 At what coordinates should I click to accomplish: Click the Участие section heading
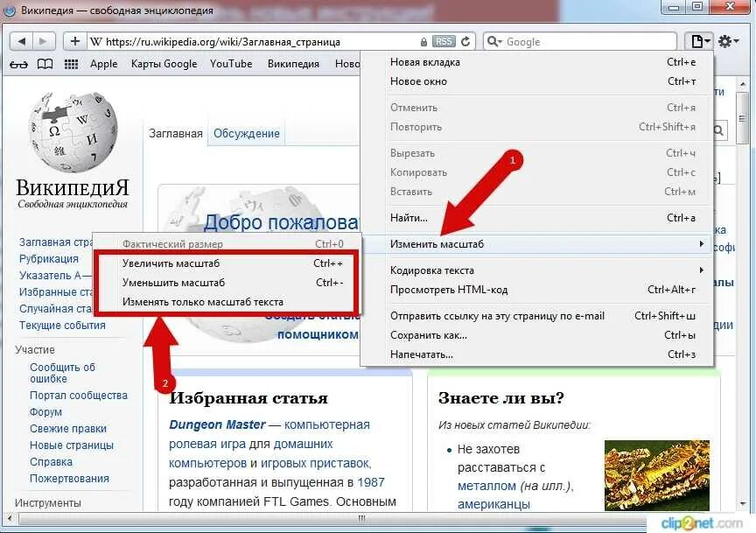pyautogui.click(x=35, y=350)
